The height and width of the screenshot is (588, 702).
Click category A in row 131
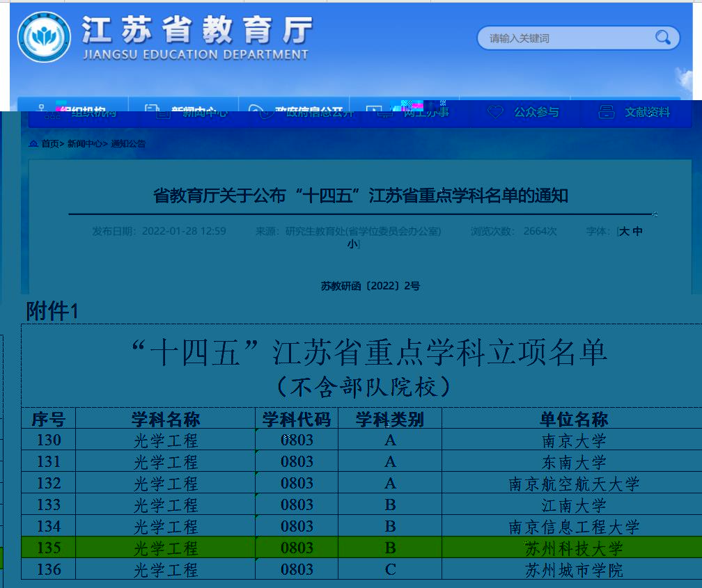click(389, 461)
